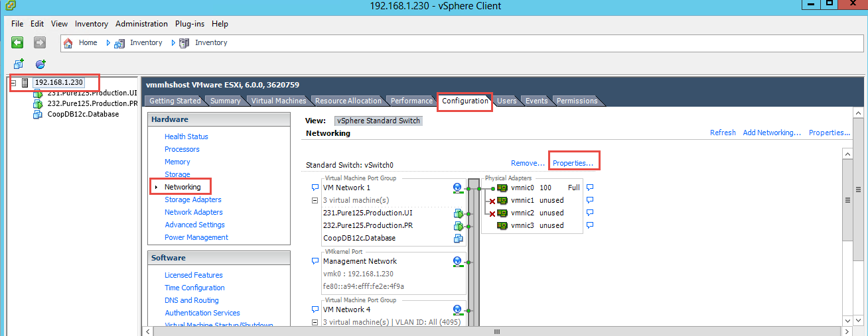This screenshot has width=868, height=336.
Task: Click the globe icon for VM Network 4
Action: click(x=458, y=309)
